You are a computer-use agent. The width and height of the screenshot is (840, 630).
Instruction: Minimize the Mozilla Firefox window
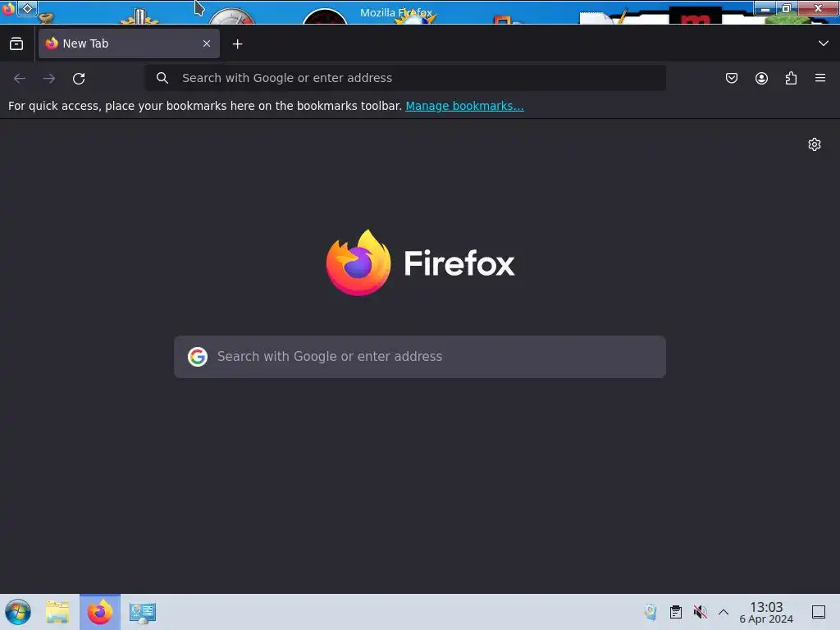tap(765, 8)
